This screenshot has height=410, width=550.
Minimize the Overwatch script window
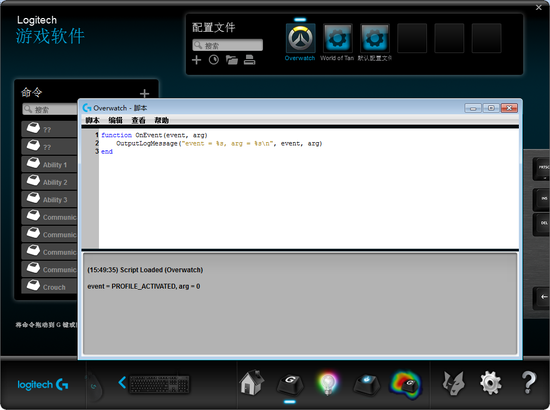tap(473, 108)
